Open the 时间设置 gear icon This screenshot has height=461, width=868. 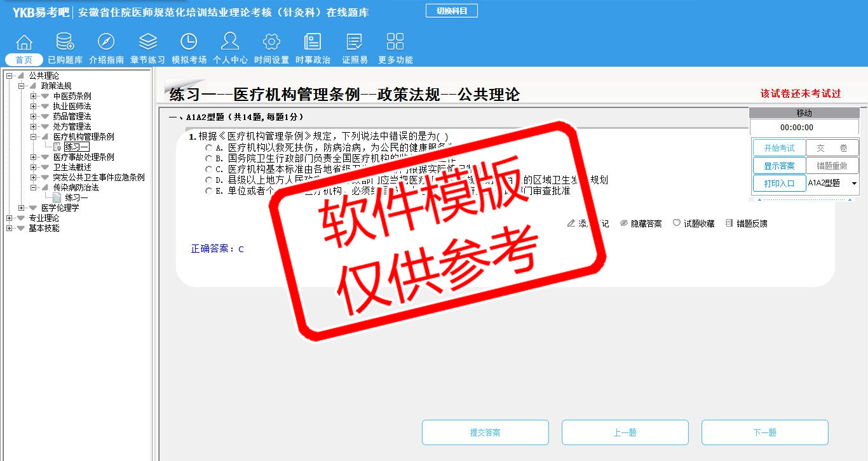271,43
